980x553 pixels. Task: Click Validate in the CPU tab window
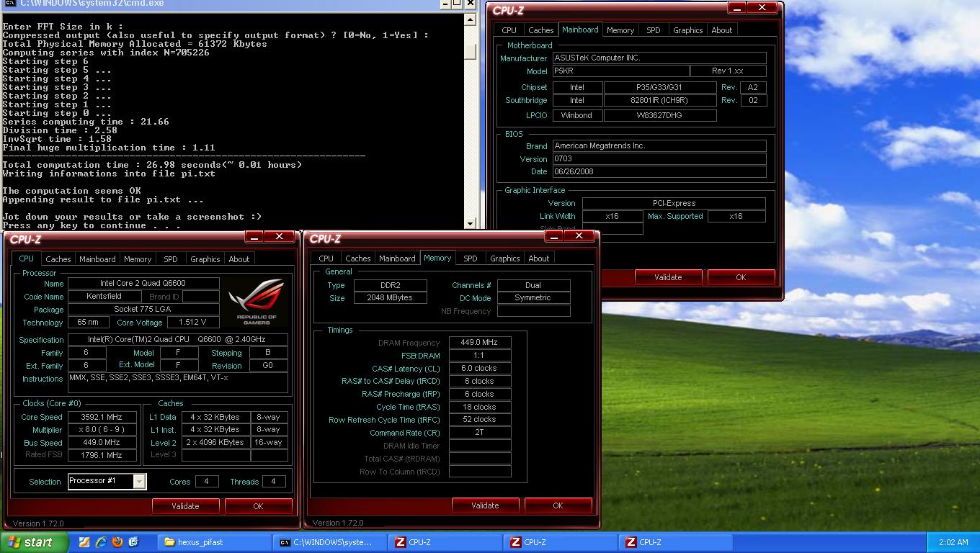coord(185,506)
